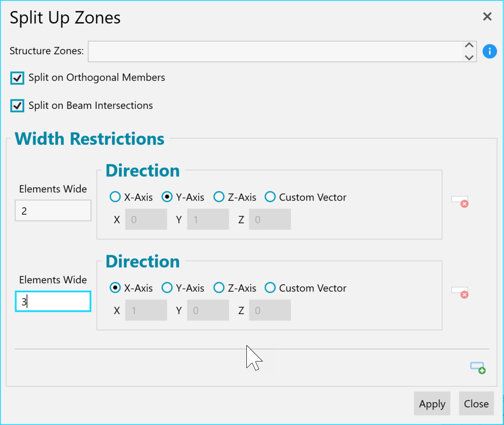Click the Apply button
Image resolution: width=504 pixels, height=425 pixels.
point(432,403)
